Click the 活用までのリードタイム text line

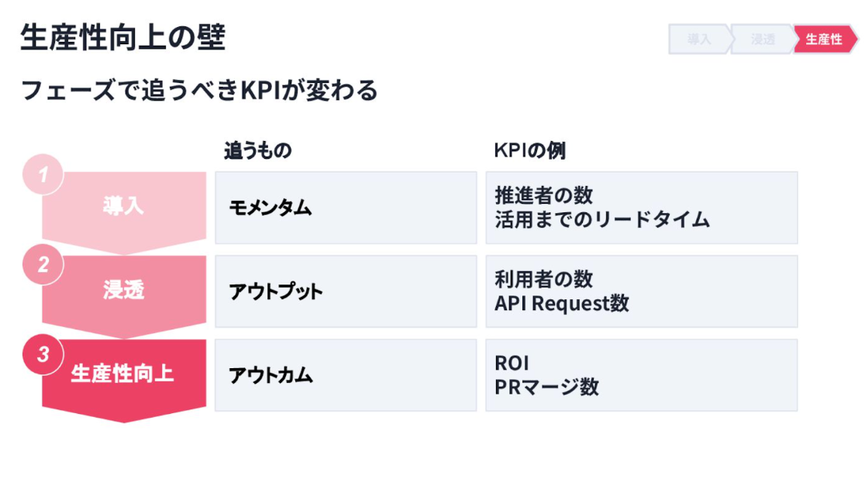pyautogui.click(x=602, y=220)
